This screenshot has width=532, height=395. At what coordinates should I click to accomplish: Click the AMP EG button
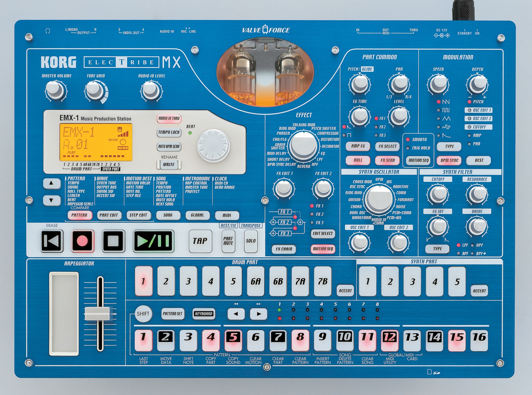pos(358,146)
